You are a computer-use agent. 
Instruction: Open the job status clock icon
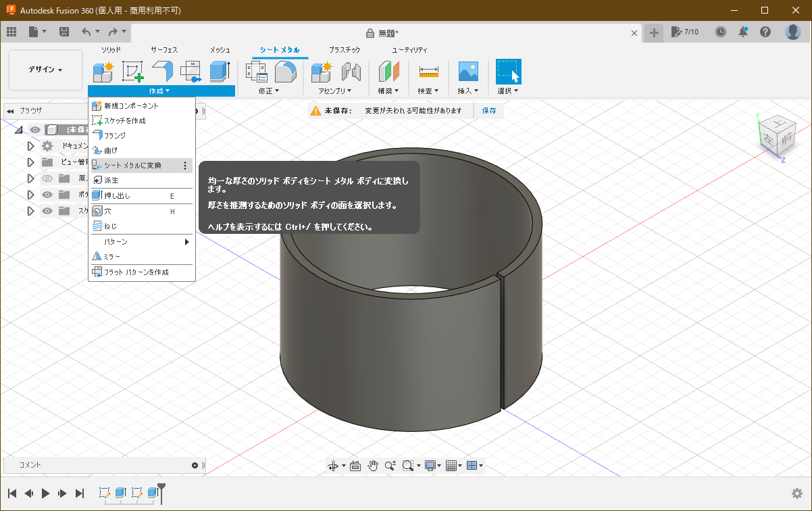point(721,32)
